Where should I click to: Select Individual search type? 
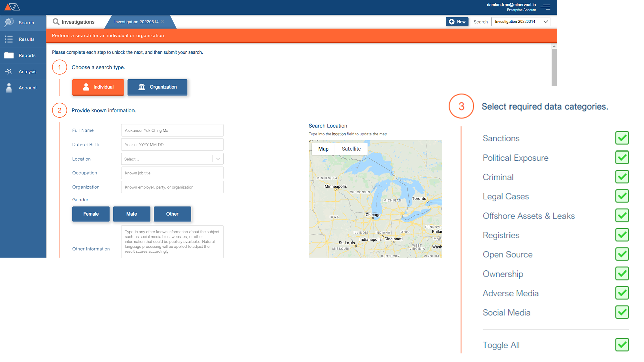pos(98,87)
